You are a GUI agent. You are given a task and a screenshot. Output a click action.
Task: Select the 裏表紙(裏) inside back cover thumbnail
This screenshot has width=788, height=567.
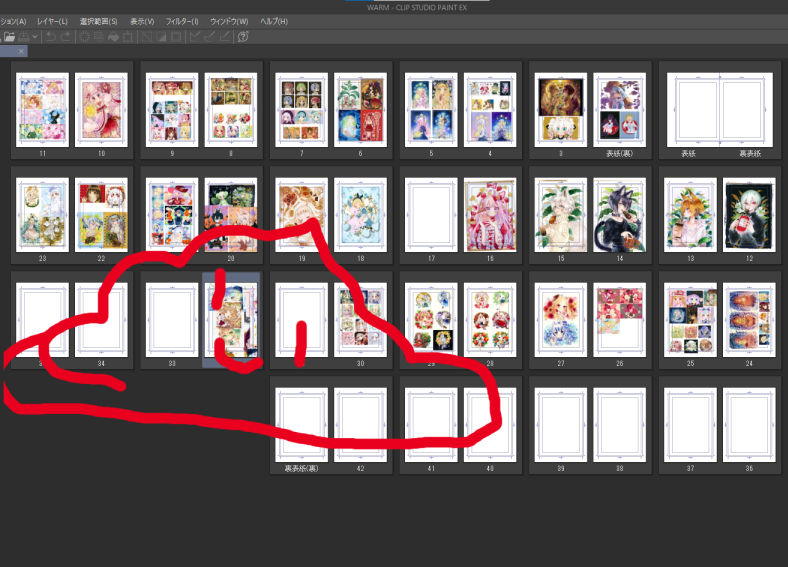(x=302, y=425)
